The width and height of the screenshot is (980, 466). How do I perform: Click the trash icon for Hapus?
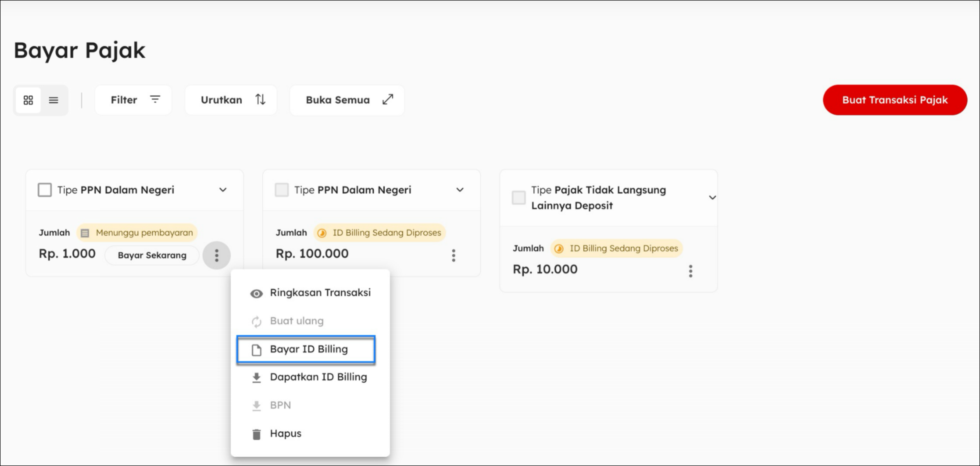pyautogui.click(x=256, y=434)
